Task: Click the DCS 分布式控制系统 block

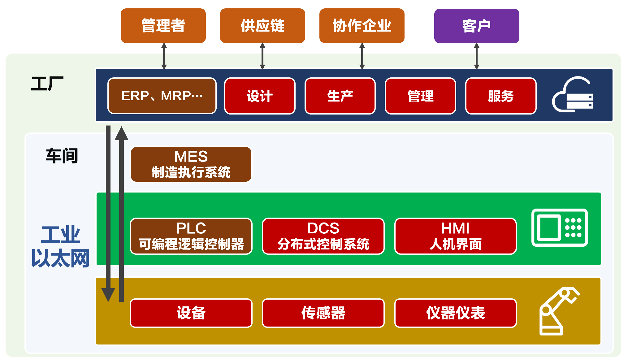Action: point(323,236)
